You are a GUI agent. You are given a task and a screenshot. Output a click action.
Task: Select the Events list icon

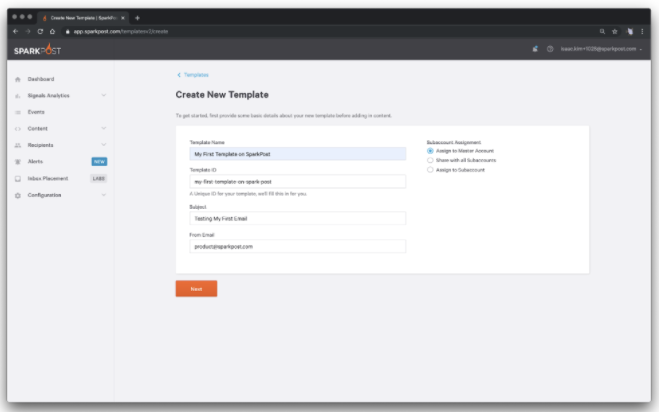click(18, 112)
